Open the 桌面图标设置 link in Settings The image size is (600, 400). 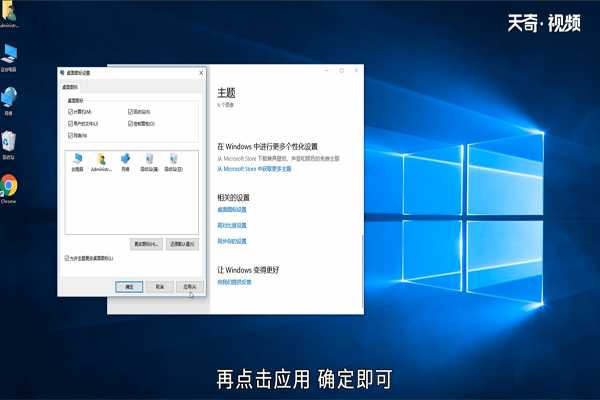click(x=232, y=209)
